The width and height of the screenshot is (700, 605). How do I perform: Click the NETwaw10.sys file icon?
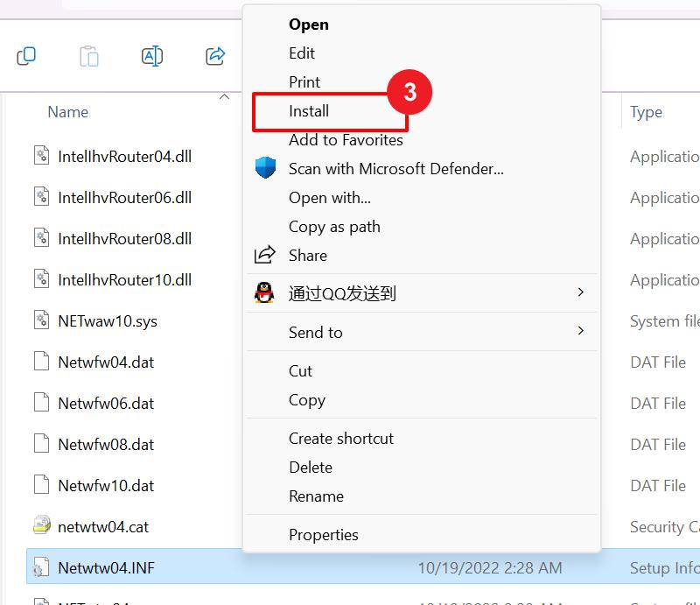click(x=41, y=320)
